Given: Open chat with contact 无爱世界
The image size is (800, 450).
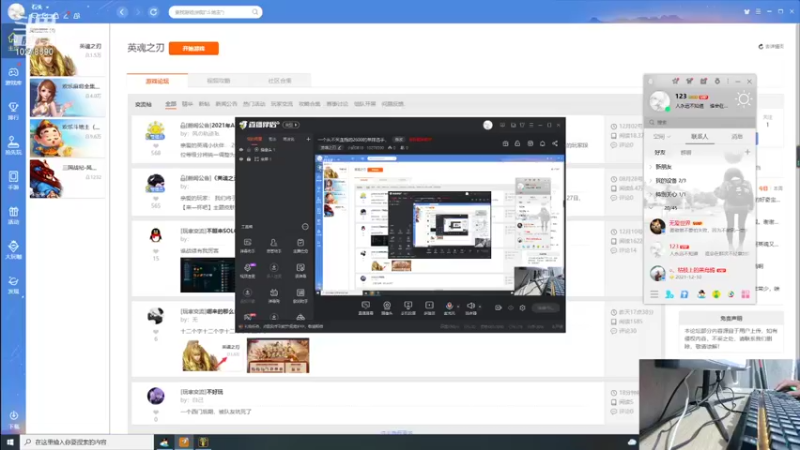Looking at the screenshot, I should click(x=700, y=227).
